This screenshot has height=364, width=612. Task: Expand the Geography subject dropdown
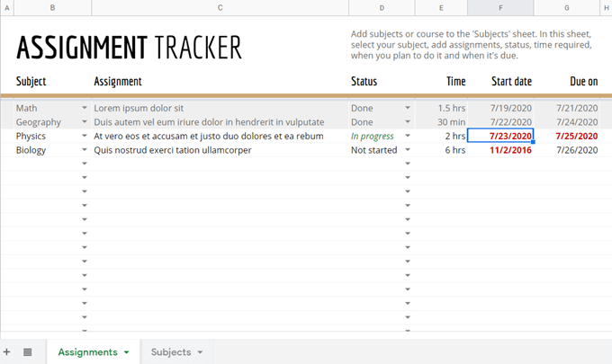point(85,121)
